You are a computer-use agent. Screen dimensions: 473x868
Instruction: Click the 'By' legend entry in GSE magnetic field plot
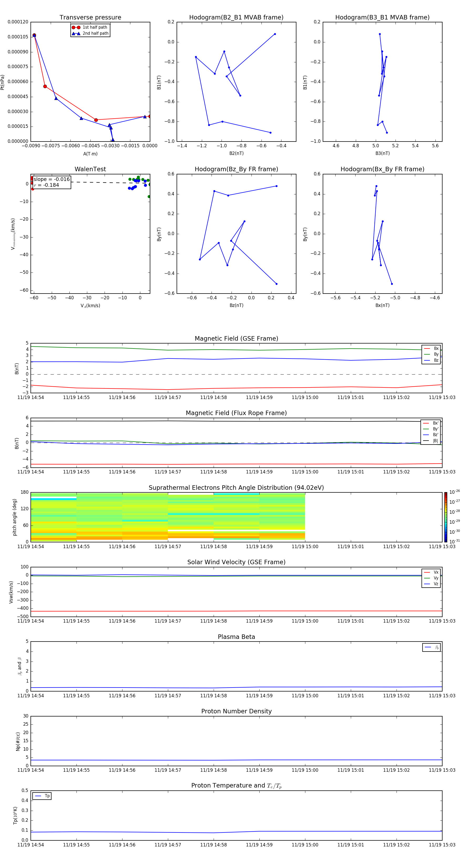[431, 354]
